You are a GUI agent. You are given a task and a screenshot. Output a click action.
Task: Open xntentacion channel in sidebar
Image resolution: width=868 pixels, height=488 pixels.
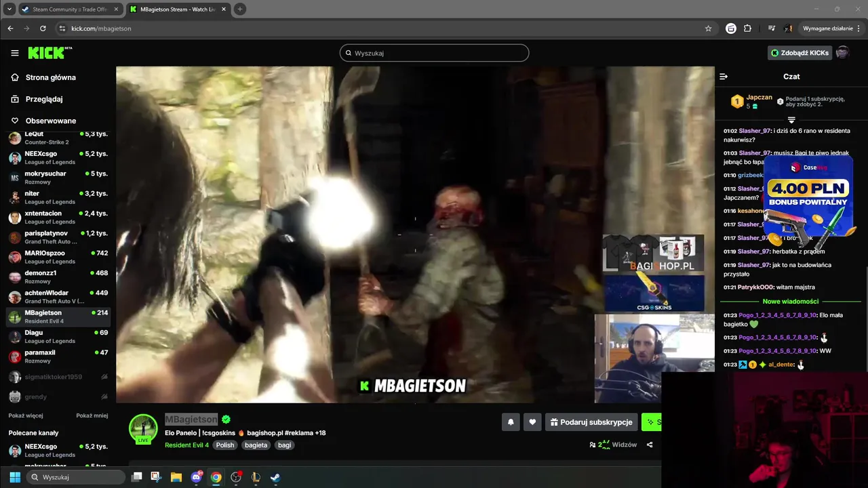(58, 217)
